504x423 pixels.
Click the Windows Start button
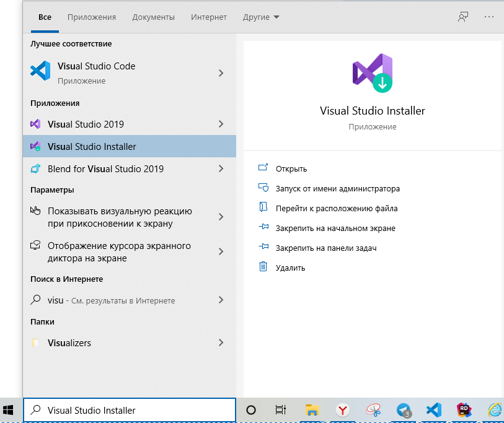8,410
